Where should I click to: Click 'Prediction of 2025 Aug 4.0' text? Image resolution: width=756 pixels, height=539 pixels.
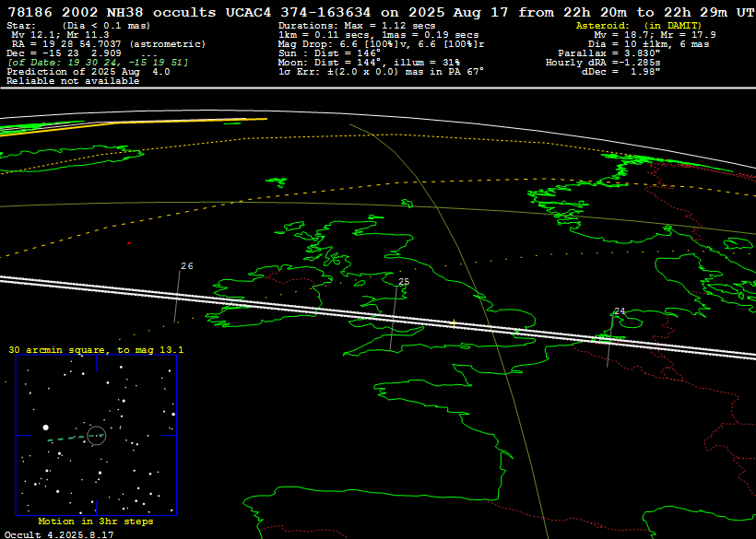coord(89,71)
